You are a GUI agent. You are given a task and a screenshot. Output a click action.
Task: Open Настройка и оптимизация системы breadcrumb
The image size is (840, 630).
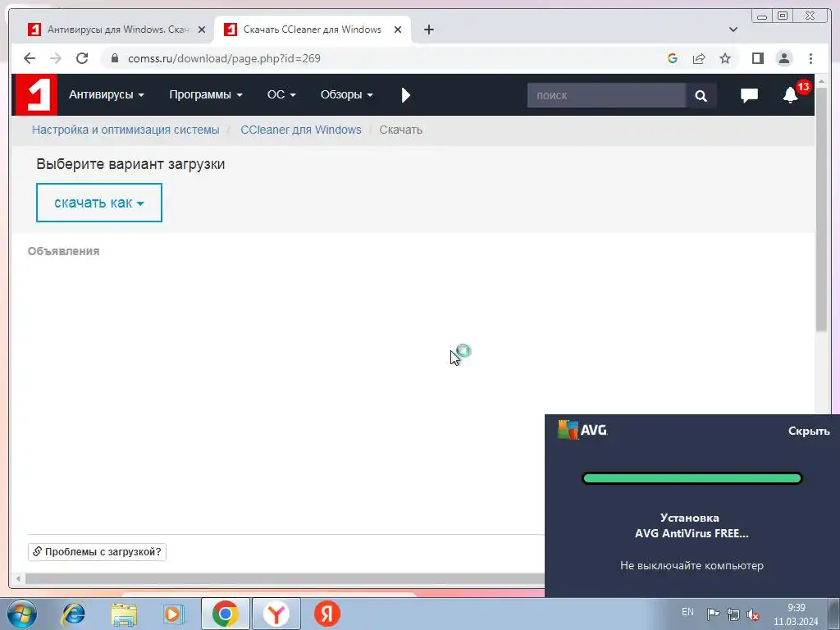[x=126, y=130]
